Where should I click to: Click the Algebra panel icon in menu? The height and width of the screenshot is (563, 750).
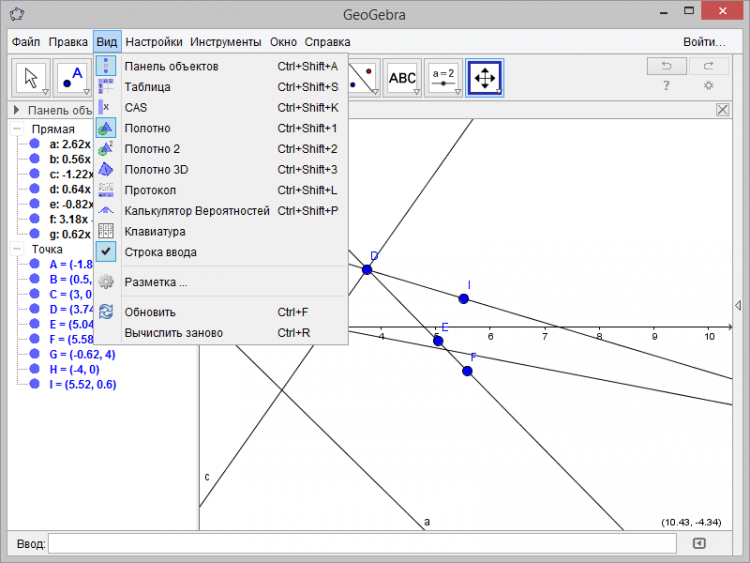click(106, 66)
